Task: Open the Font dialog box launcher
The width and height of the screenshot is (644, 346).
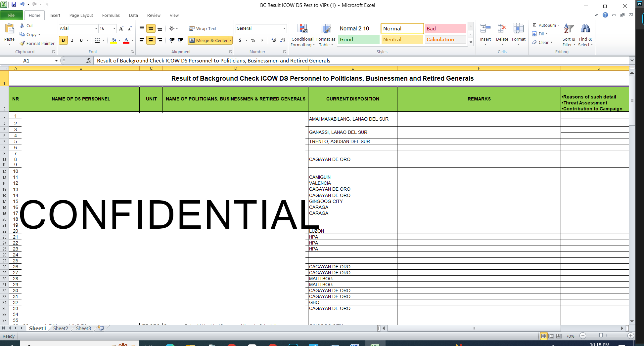Action: [x=132, y=52]
